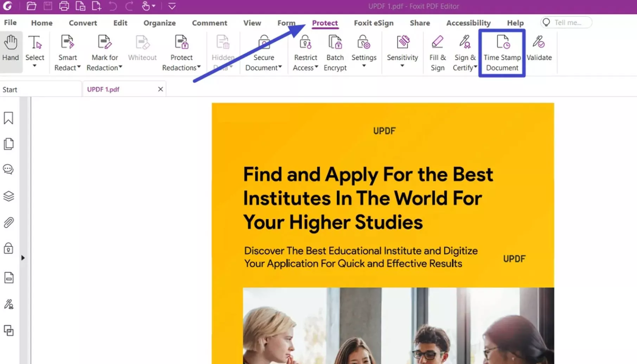Validate document signatures
This screenshot has height=364, width=637.
tap(539, 48)
